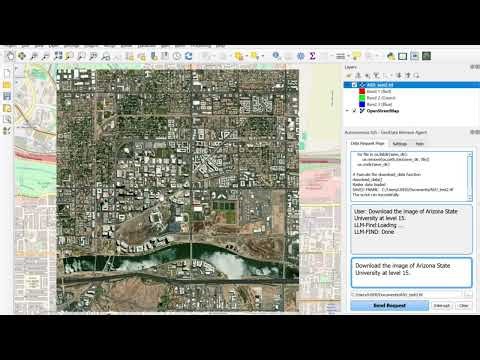Open Manage Map Themes in Layers panel

tap(368, 76)
